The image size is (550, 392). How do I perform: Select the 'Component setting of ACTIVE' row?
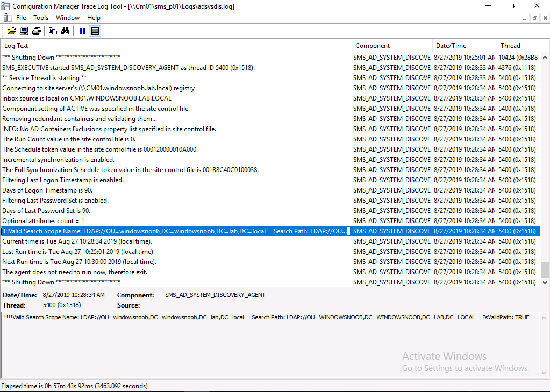coord(270,109)
